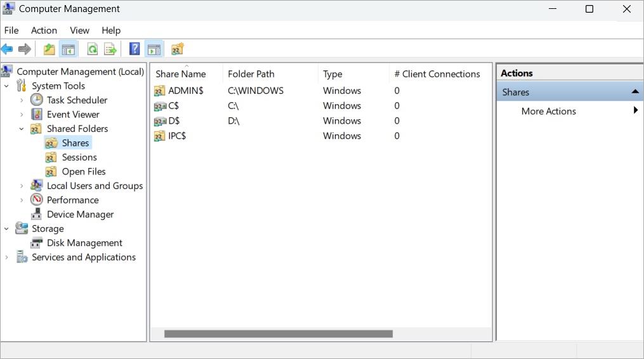
Task: Click the Task Scheduler clock icon
Action: [37, 100]
